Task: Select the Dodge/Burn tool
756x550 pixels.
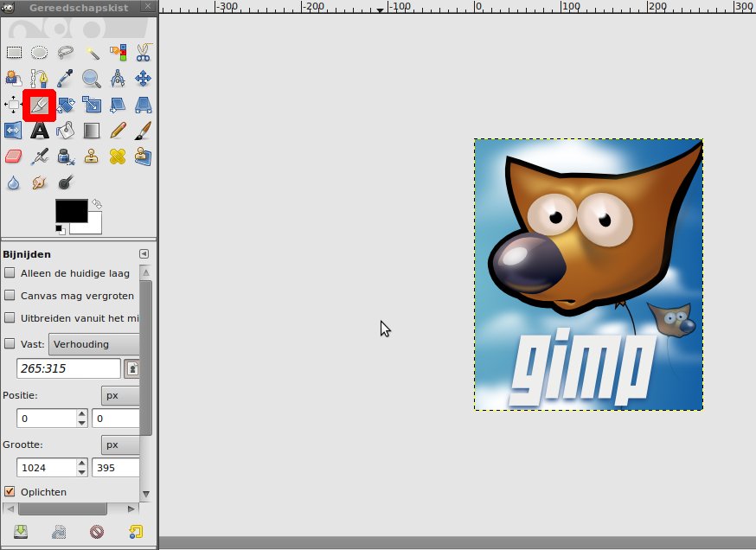Action: (66, 182)
